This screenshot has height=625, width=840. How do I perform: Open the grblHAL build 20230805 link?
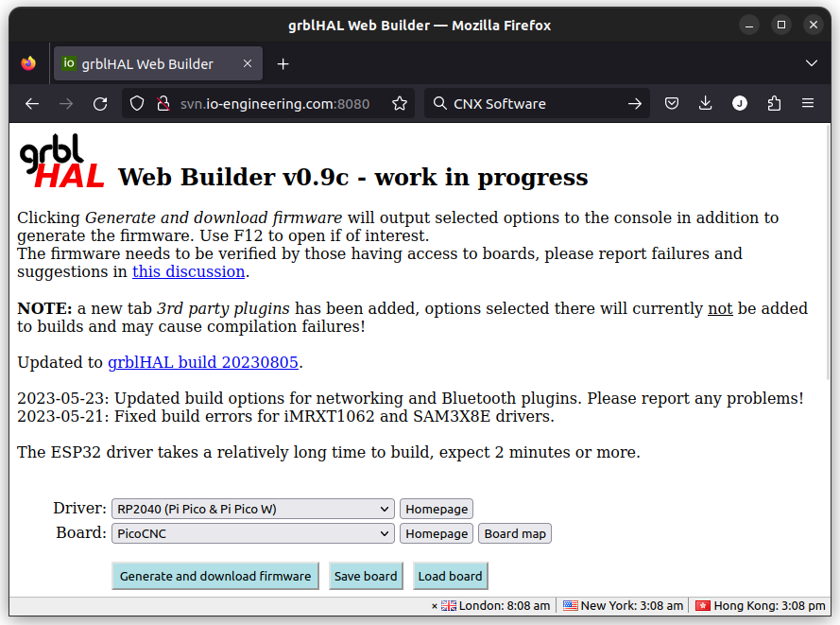(x=203, y=362)
